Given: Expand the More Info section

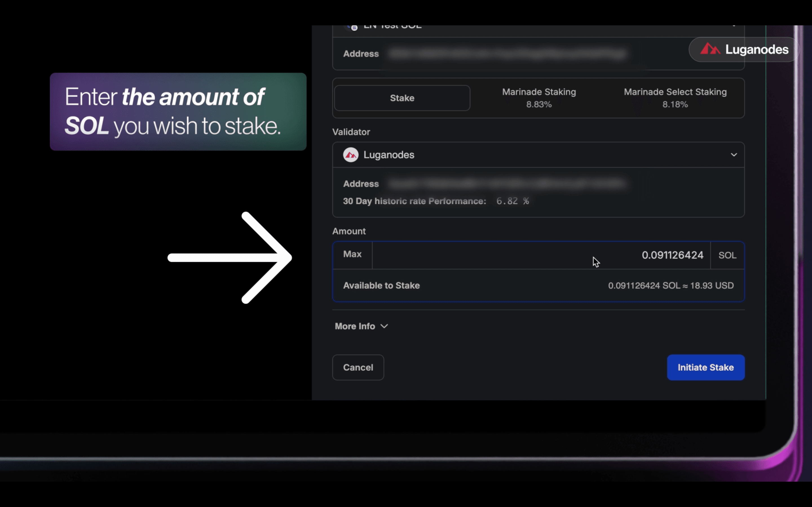Looking at the screenshot, I should (x=355, y=326).
